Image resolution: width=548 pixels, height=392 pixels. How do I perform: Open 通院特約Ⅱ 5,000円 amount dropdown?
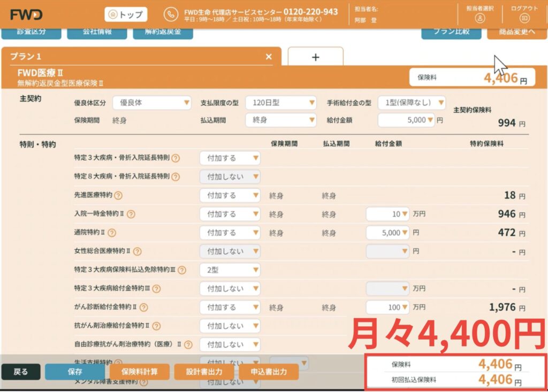(x=387, y=233)
